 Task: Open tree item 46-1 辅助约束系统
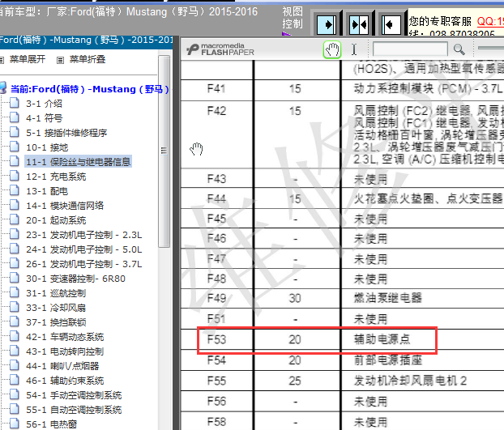[x=65, y=381]
